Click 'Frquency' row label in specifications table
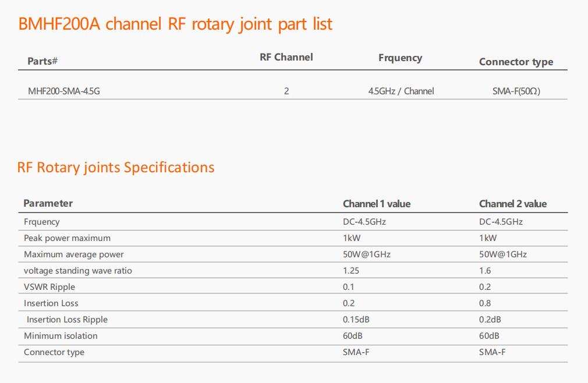588x383 pixels. tap(41, 222)
